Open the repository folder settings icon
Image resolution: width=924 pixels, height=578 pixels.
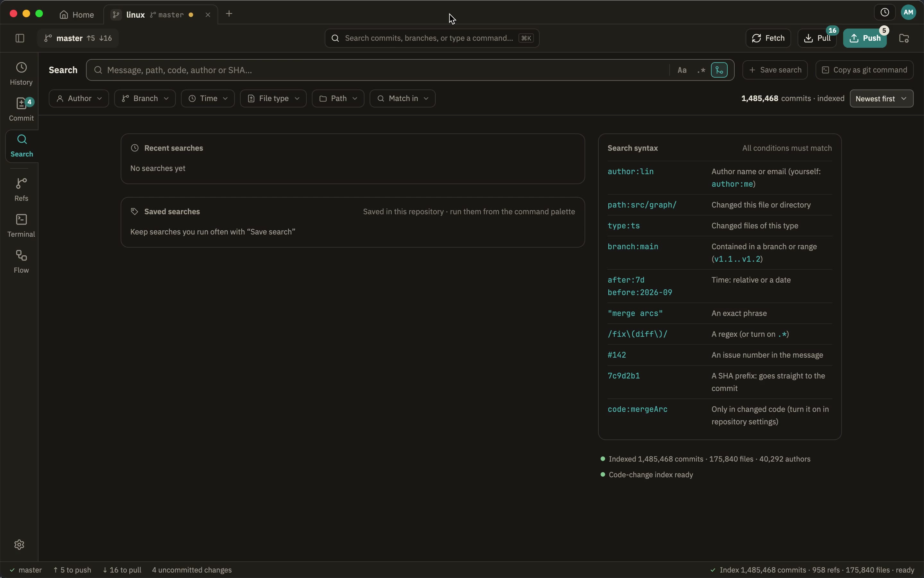[x=904, y=38]
